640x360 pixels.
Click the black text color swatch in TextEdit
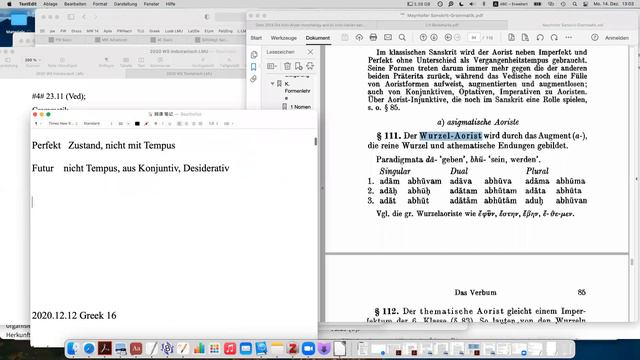click(x=137, y=124)
